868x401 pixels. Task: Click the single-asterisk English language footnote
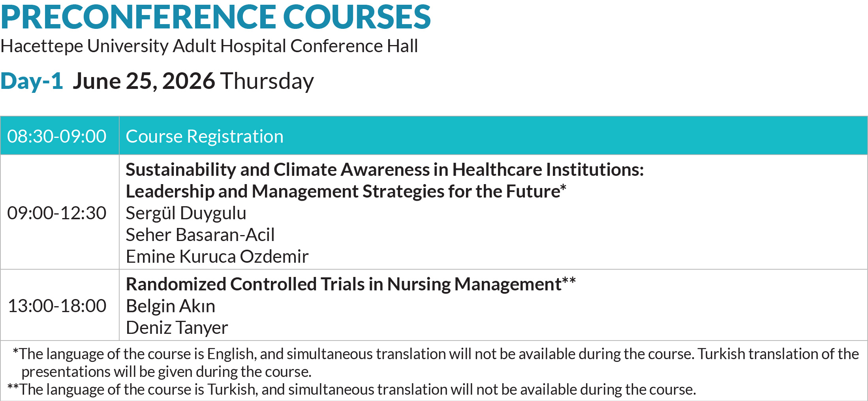pyautogui.click(x=434, y=354)
